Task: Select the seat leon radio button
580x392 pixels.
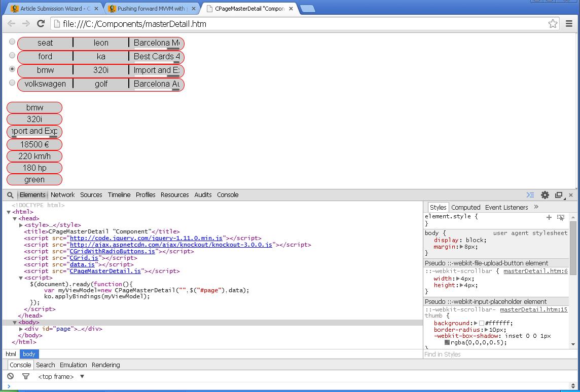Action: pos(12,42)
